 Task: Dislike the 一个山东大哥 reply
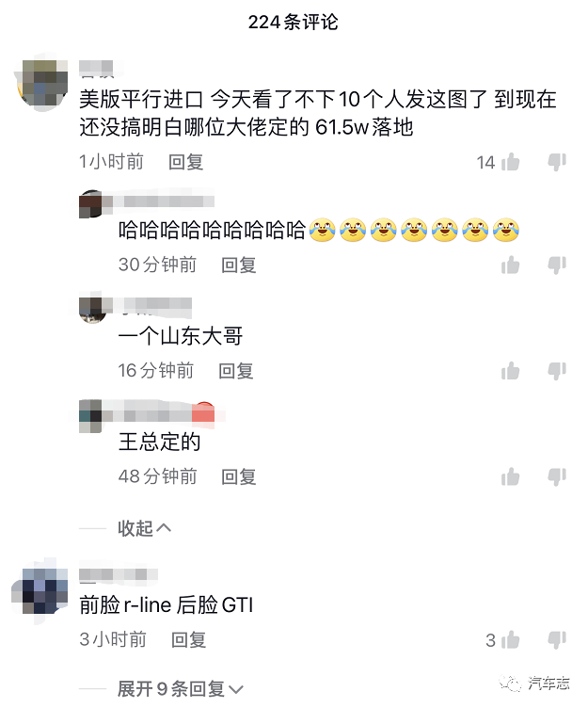557,371
